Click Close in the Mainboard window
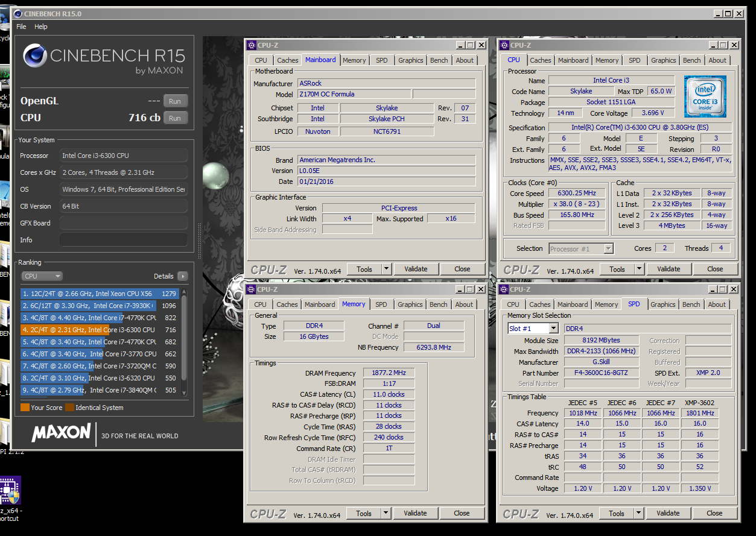The height and width of the screenshot is (536, 756). [x=463, y=269]
